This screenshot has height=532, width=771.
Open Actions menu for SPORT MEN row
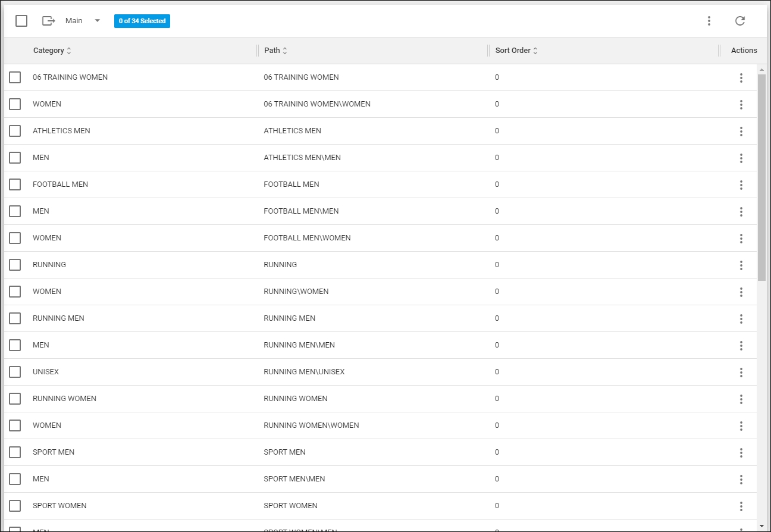click(x=741, y=453)
